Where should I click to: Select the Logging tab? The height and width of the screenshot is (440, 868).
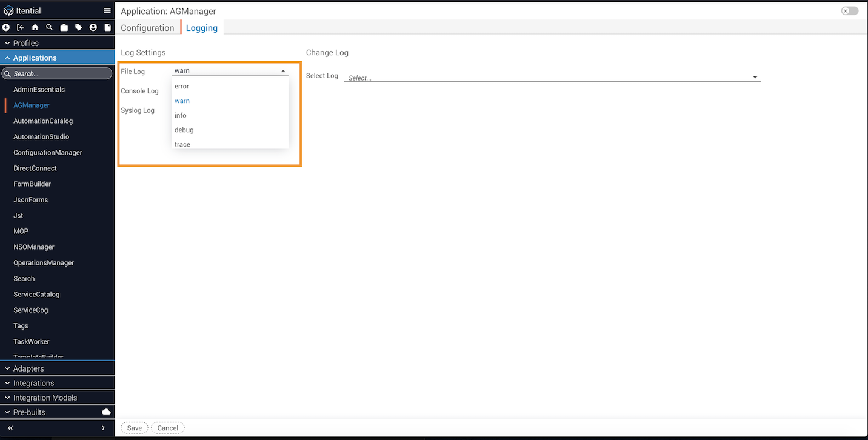click(x=202, y=28)
